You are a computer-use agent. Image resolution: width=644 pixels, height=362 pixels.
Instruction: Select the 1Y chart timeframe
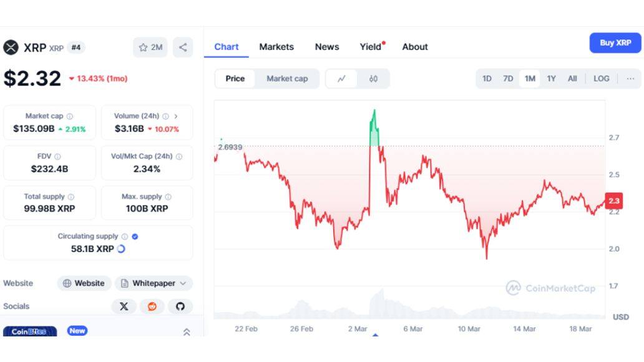point(551,79)
